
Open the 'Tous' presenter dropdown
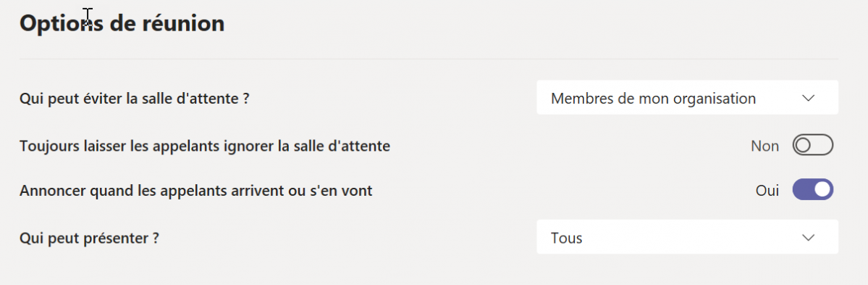[687, 236]
